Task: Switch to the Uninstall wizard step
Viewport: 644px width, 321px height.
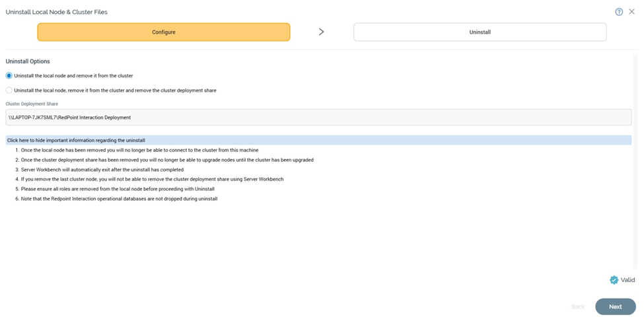Action: [x=480, y=32]
